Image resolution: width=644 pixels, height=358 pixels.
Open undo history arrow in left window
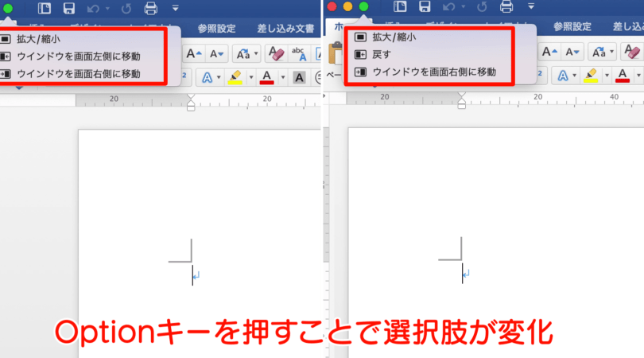click(x=107, y=8)
